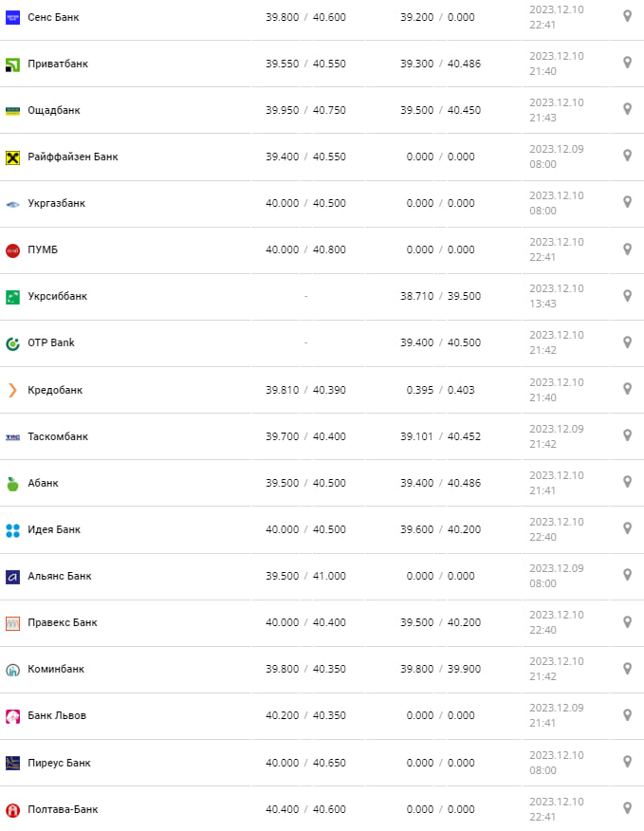Viewport: 644px width, 831px height.
Task: Click the Райффайзен Банк logo icon
Action: [x=12, y=157]
